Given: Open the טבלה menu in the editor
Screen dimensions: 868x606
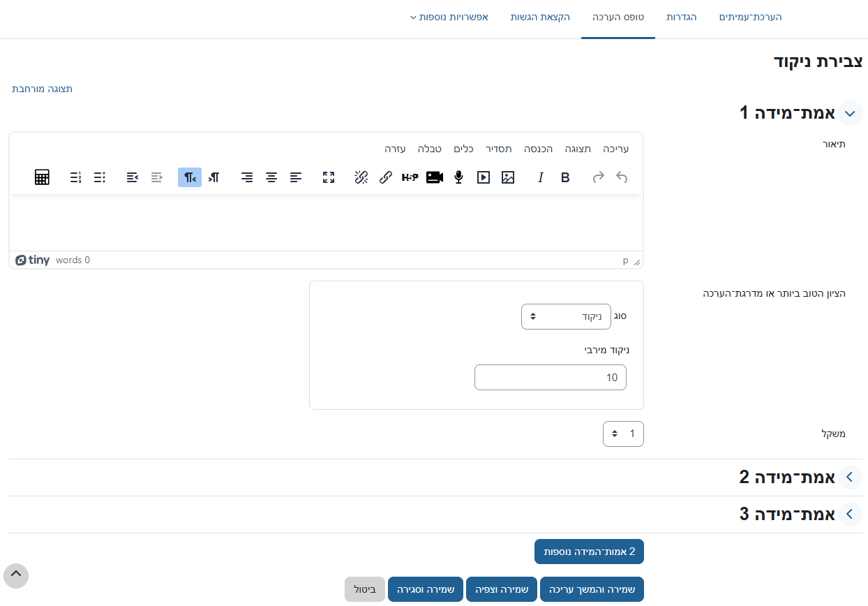Looking at the screenshot, I should [x=429, y=149].
